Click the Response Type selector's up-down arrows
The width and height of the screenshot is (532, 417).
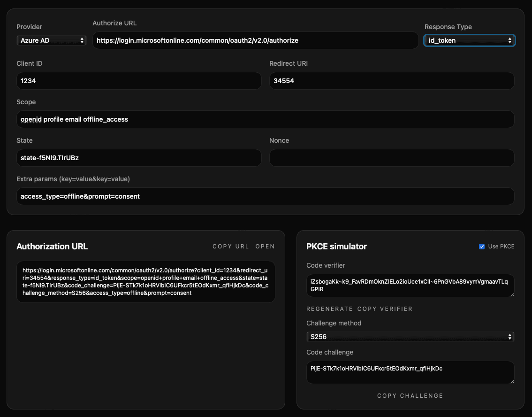pyautogui.click(x=510, y=40)
